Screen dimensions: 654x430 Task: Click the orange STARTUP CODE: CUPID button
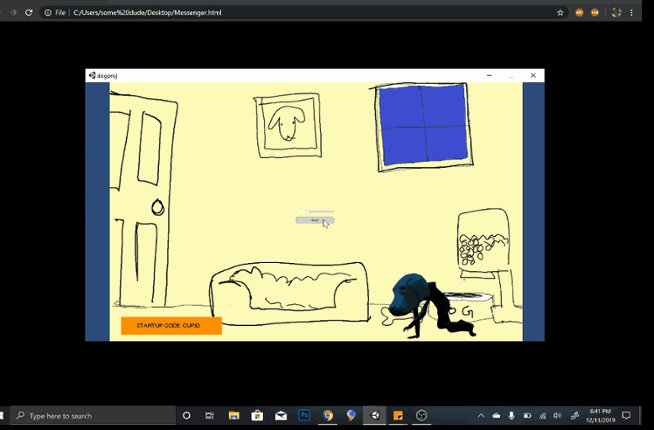coord(170,325)
